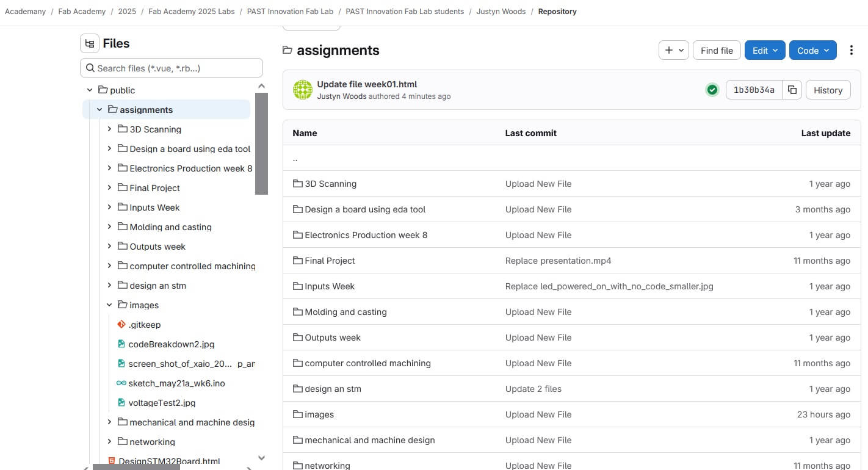Go to Fab Academy breadcrumb
Screen dimensions: 868x470
[82, 12]
